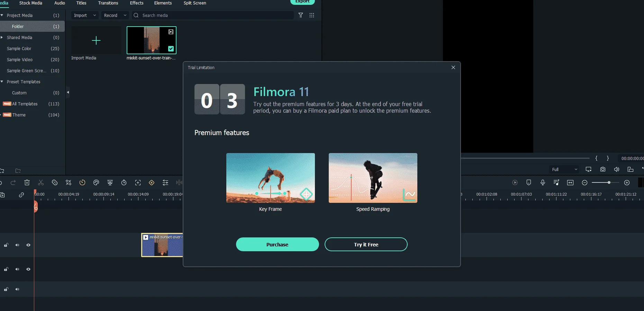Open the Transitions tab

pyautogui.click(x=108, y=3)
